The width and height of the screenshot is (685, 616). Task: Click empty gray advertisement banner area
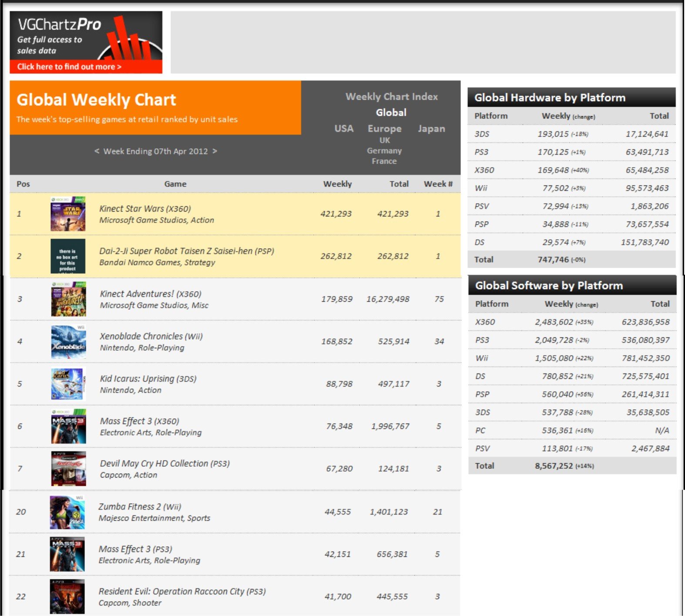423,42
